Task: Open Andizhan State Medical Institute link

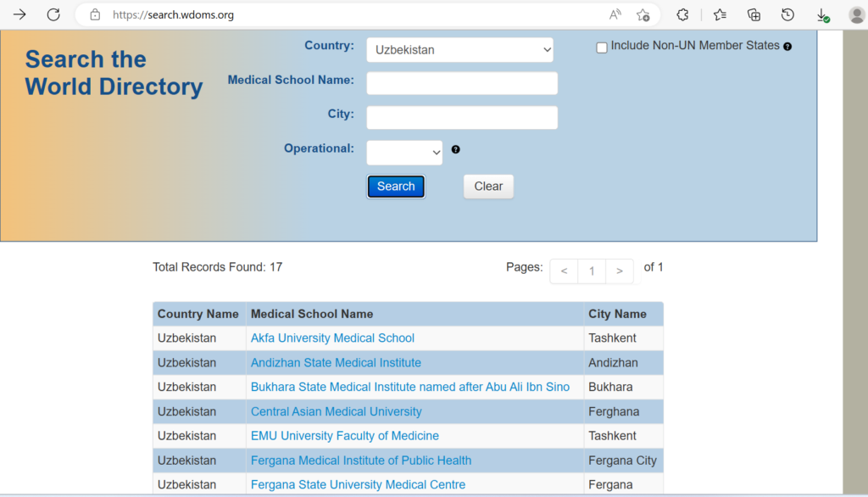Action: tap(336, 363)
